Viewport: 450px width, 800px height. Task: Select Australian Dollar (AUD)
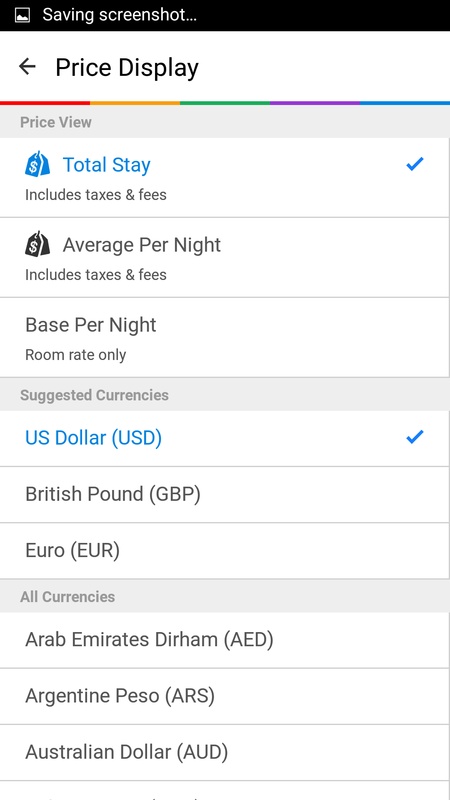(x=224, y=753)
